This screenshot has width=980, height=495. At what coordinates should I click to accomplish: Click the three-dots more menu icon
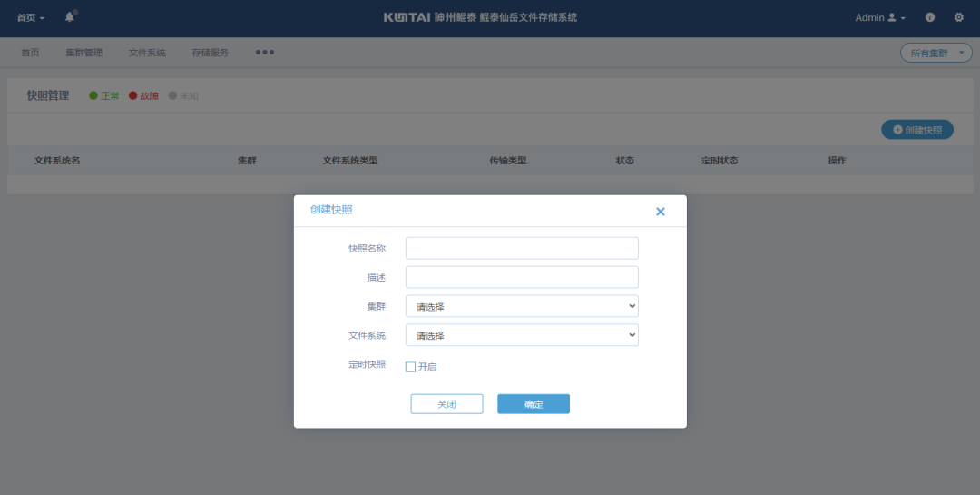point(264,53)
